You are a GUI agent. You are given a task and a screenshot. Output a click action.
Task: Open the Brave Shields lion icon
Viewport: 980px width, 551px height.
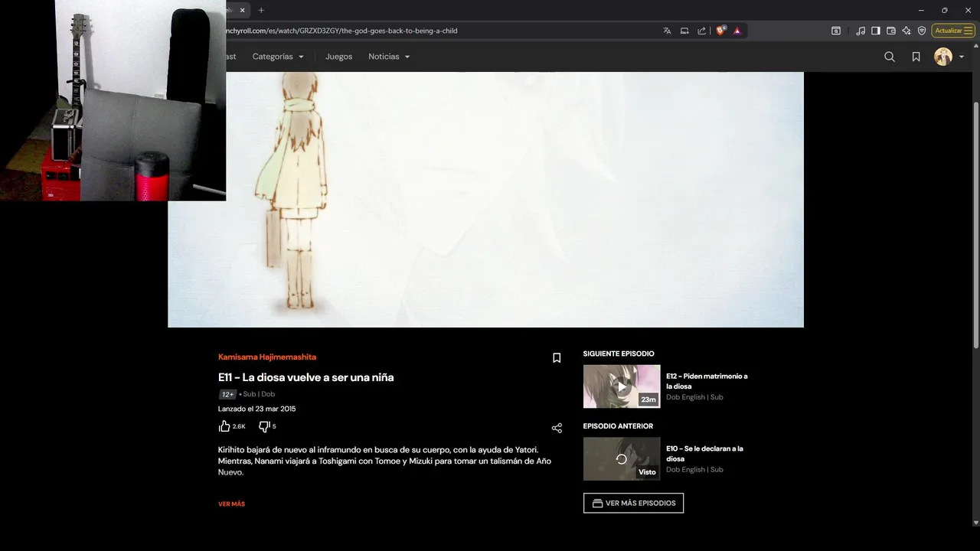pyautogui.click(x=720, y=31)
